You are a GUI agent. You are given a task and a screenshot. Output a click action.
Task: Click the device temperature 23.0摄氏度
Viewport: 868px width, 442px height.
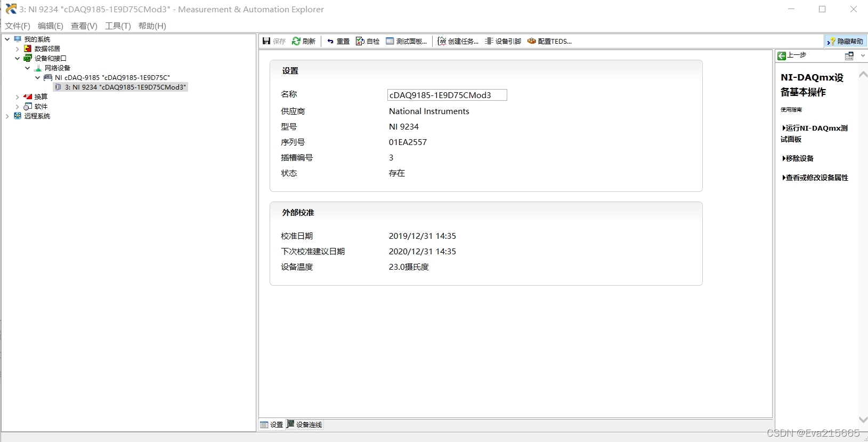pyautogui.click(x=409, y=267)
